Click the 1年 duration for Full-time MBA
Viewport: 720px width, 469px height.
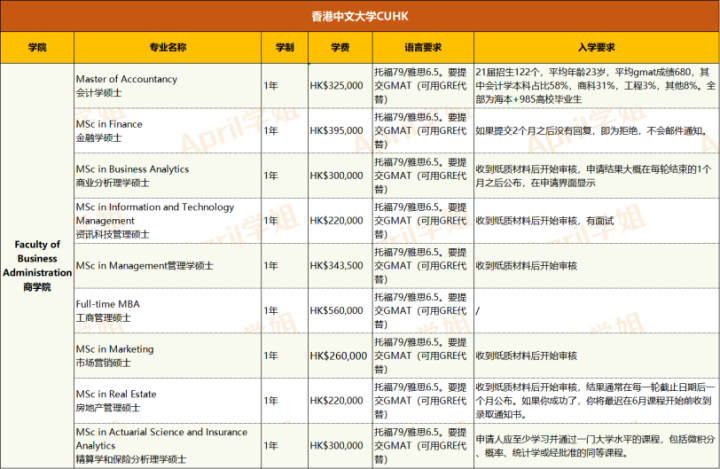285,311
